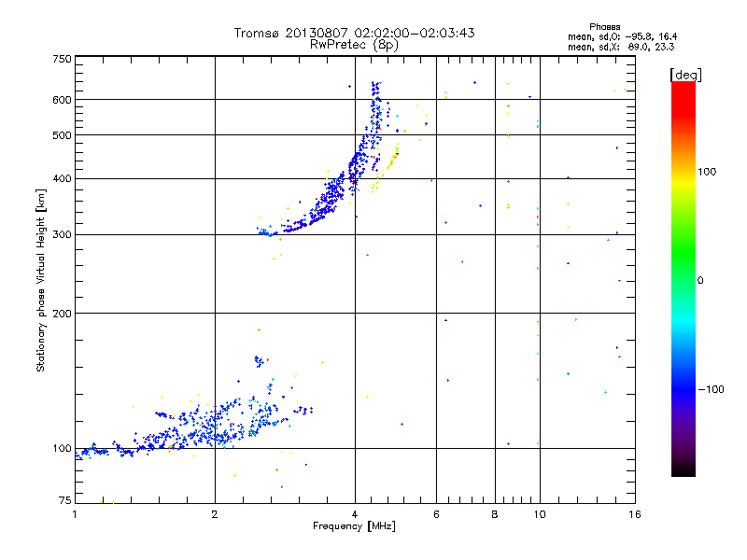This screenshot has width=747, height=560.
Task: Click the "Stationary phase Virtual Height [km]" axis title
Action: (41, 280)
